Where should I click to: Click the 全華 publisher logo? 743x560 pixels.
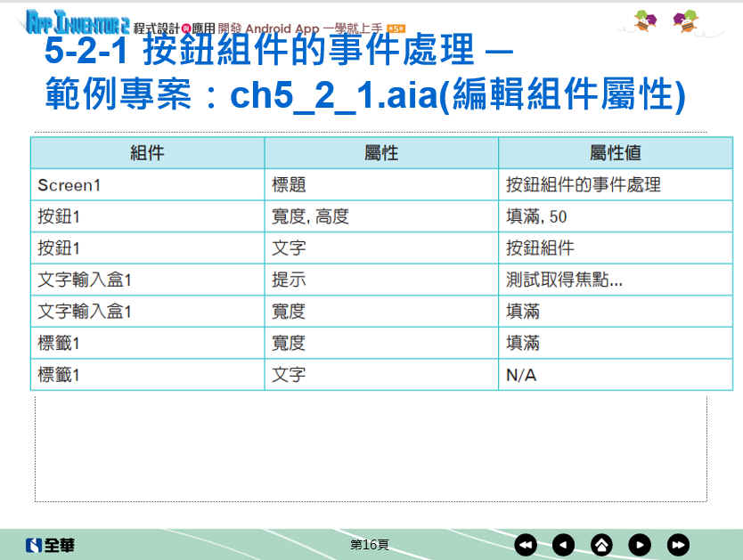pyautogui.click(x=51, y=545)
